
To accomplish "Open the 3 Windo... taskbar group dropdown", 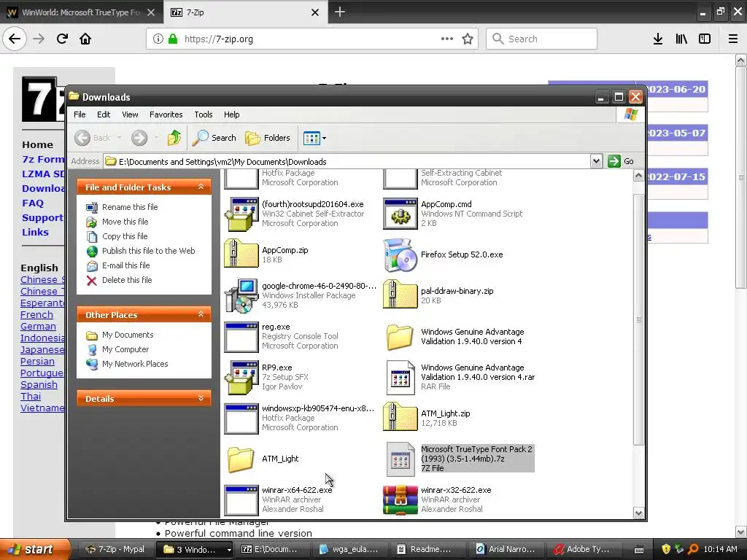I will click(x=229, y=550).
